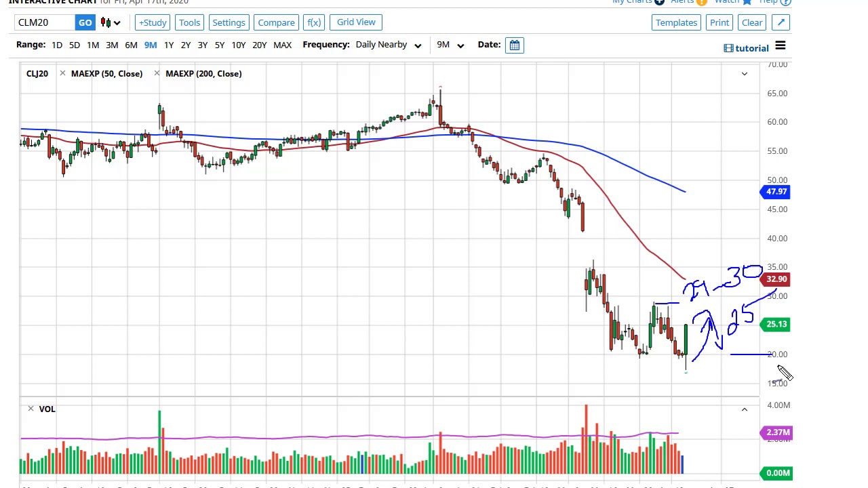Image resolution: width=868 pixels, height=488 pixels.
Task: Select the 3M range
Action: 112,45
